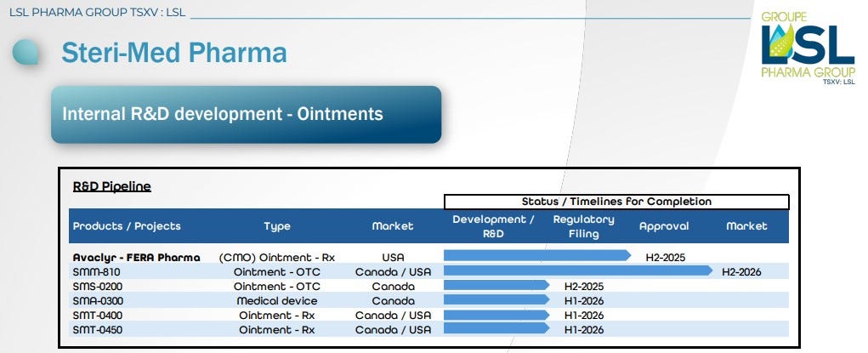Select the 'SMT-0450' product cell
868x353 pixels.
tap(98, 330)
